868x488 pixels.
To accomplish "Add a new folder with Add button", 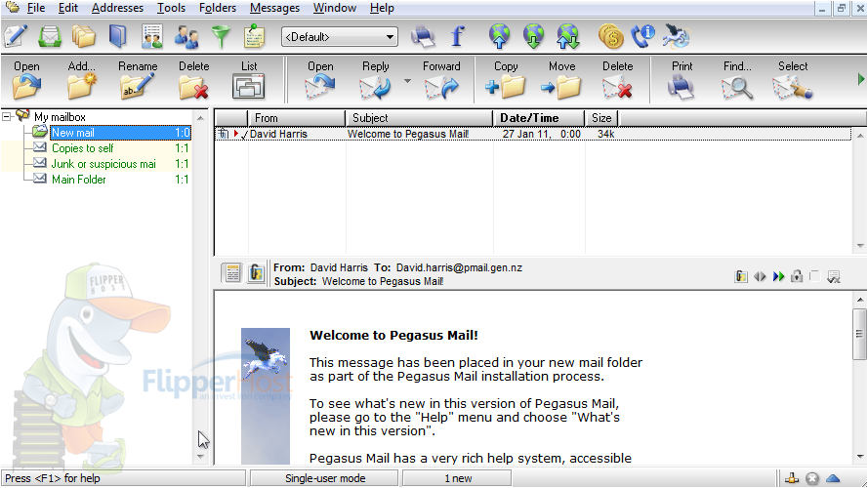I will point(82,80).
